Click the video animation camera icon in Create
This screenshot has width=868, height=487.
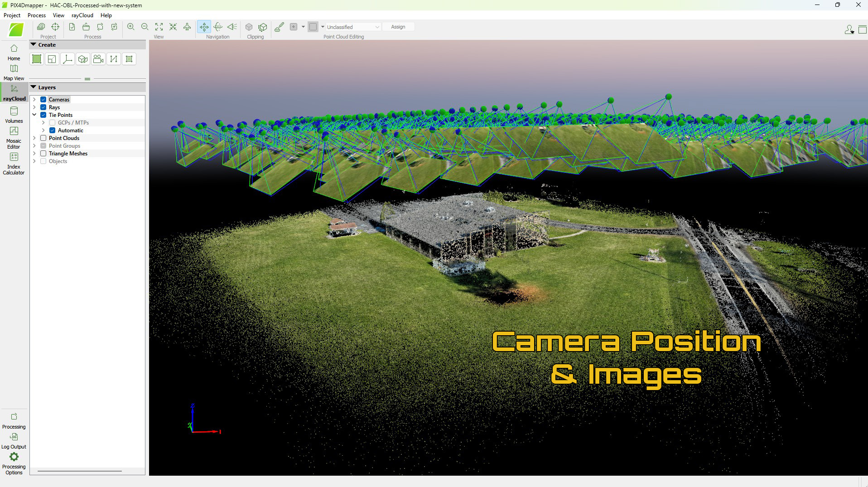(98, 59)
